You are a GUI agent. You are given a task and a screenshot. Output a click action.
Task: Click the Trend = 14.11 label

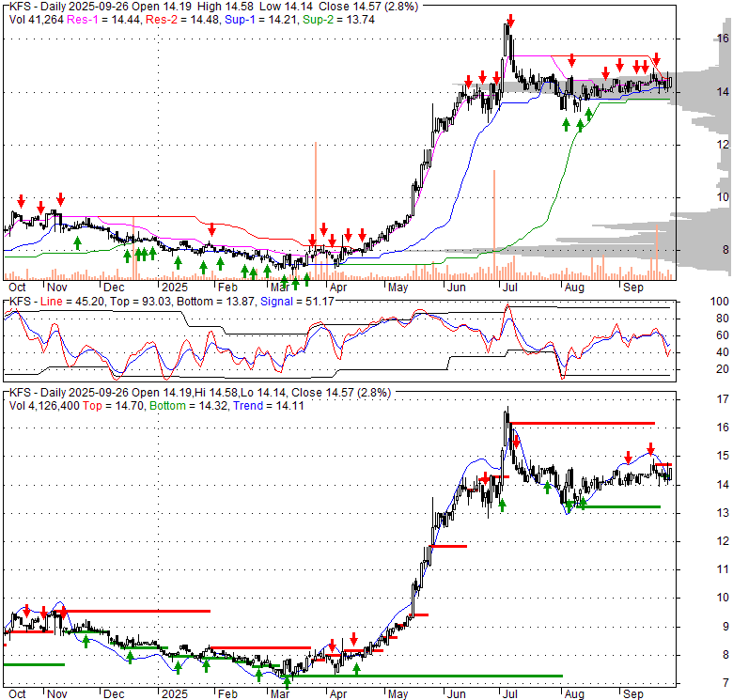click(269, 406)
